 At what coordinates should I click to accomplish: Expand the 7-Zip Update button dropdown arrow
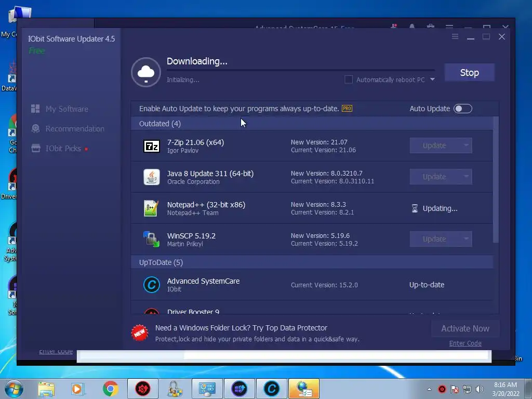pos(466,145)
